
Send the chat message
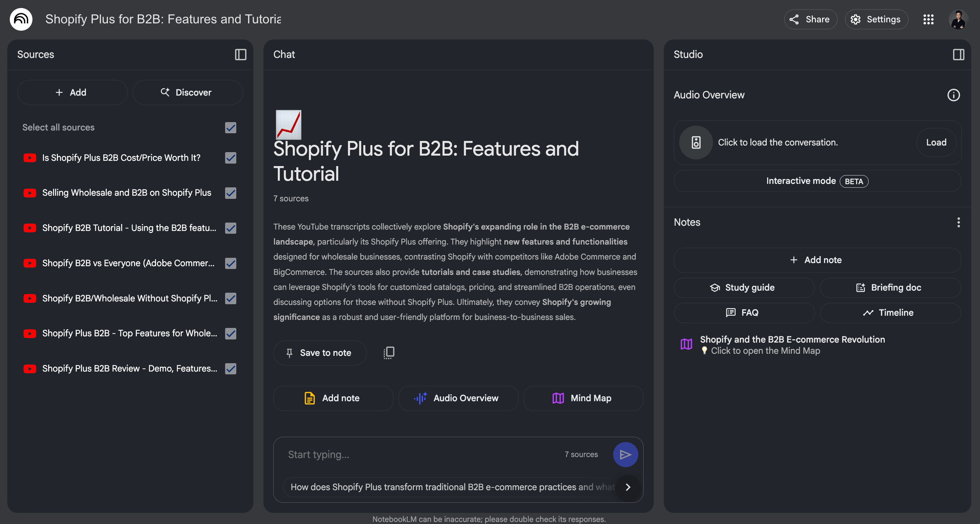[625, 455]
